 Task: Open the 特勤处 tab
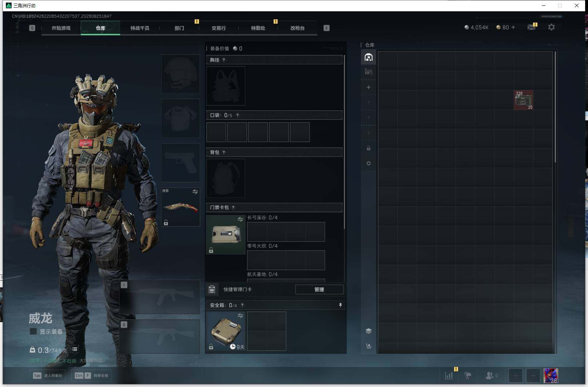point(258,28)
